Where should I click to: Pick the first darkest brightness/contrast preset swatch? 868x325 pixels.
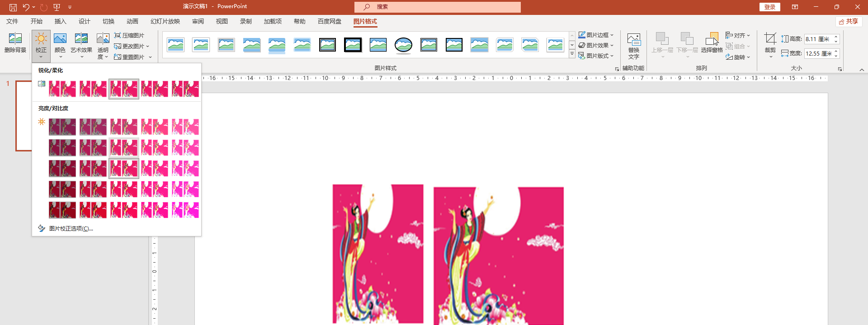pyautogui.click(x=62, y=127)
